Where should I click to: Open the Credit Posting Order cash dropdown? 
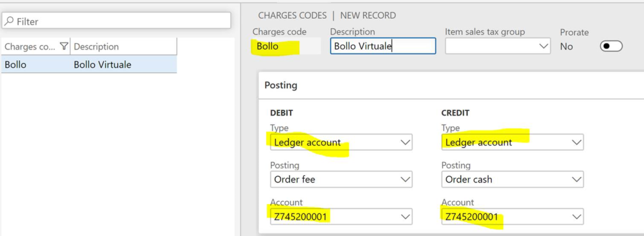click(x=512, y=180)
